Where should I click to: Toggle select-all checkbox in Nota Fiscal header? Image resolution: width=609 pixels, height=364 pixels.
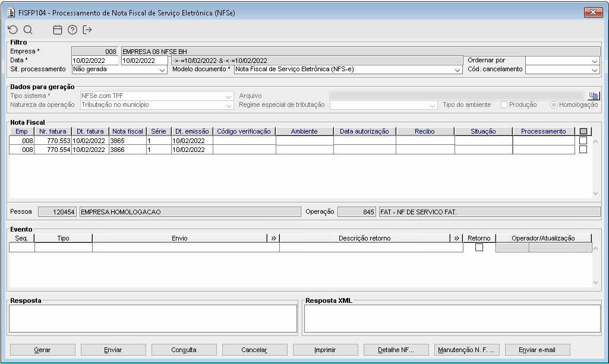click(x=583, y=132)
